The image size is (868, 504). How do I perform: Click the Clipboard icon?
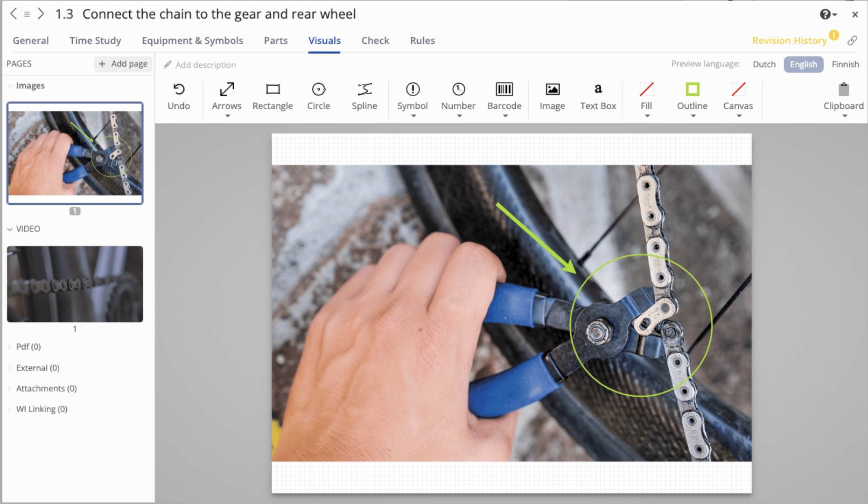[843, 90]
